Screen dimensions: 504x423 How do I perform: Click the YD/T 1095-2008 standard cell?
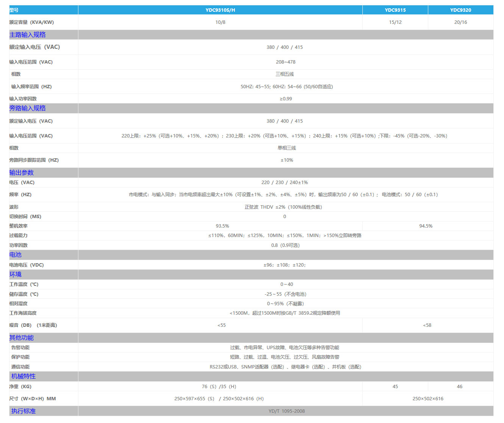point(286,411)
